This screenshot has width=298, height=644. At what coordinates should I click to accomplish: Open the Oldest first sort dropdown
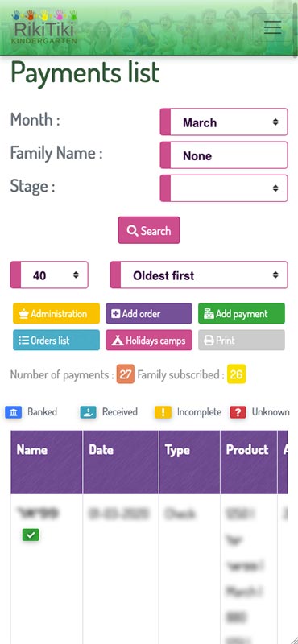tap(198, 275)
